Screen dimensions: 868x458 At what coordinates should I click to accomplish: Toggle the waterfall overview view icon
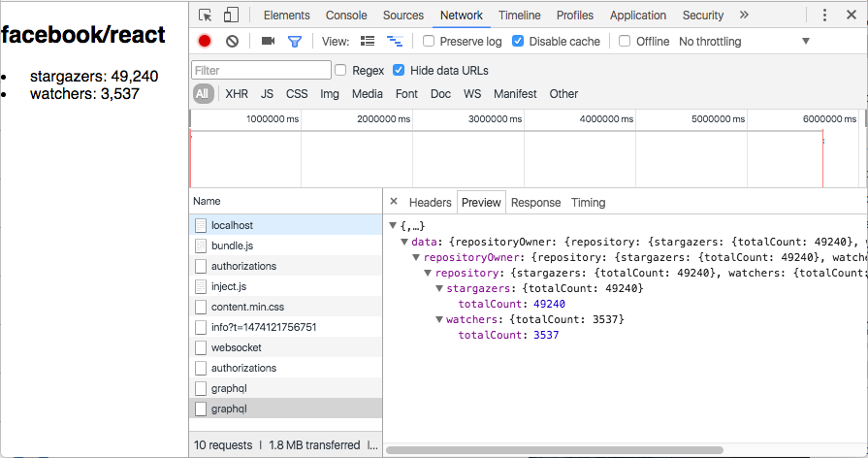(395, 41)
